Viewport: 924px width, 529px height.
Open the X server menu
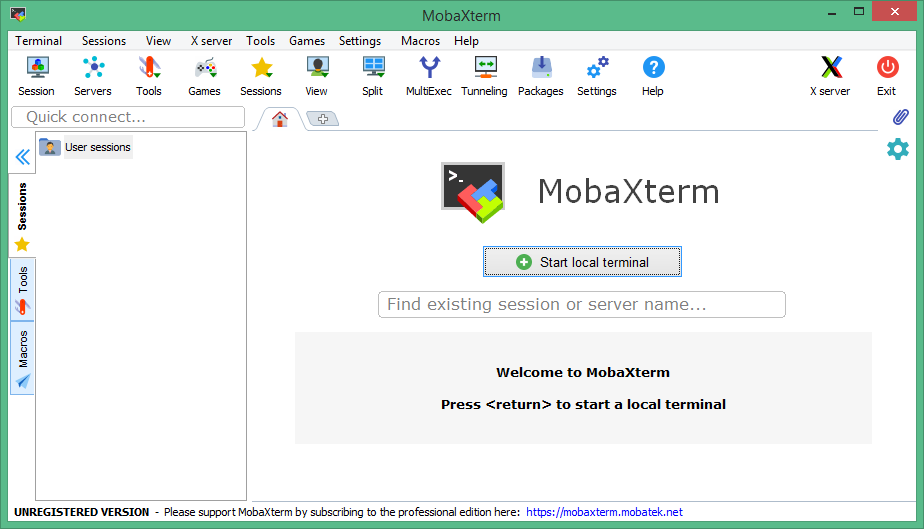point(211,41)
